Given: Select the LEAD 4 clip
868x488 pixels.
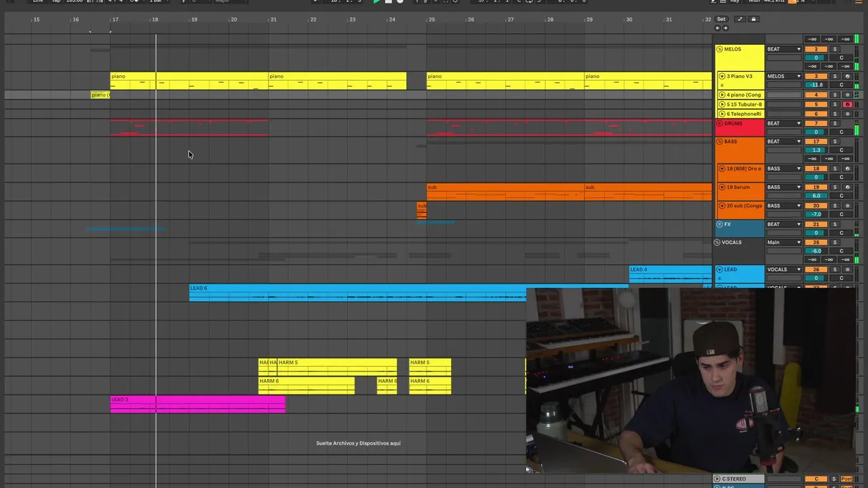Looking at the screenshot, I should click(x=671, y=273).
